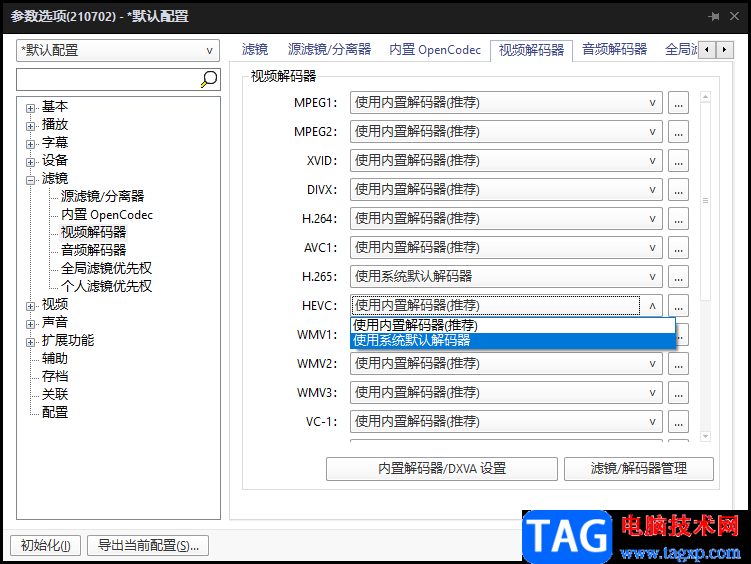Open the DIVX decoder dropdown

[506, 190]
